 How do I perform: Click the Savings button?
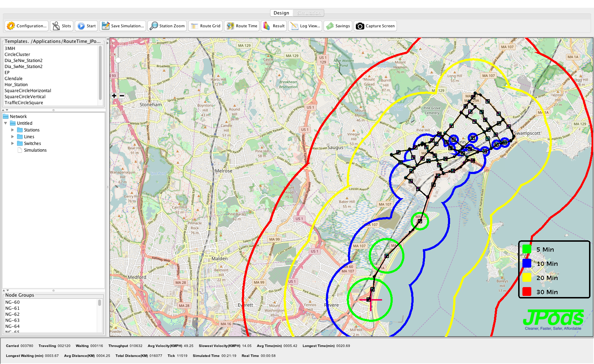click(x=338, y=26)
